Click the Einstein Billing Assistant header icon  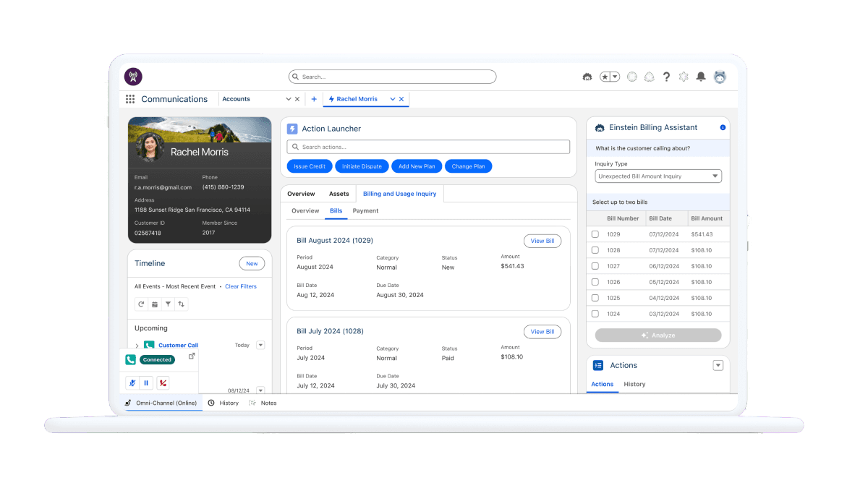pyautogui.click(x=600, y=128)
